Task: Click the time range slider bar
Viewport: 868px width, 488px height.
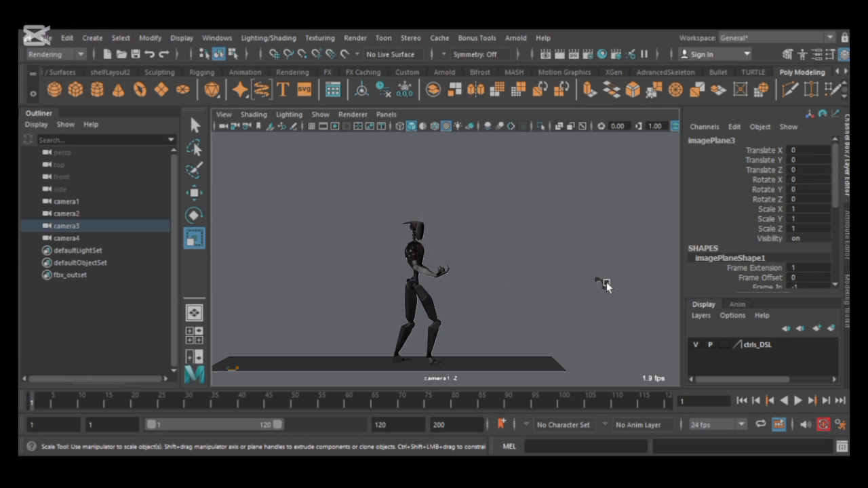Action: pyautogui.click(x=214, y=424)
